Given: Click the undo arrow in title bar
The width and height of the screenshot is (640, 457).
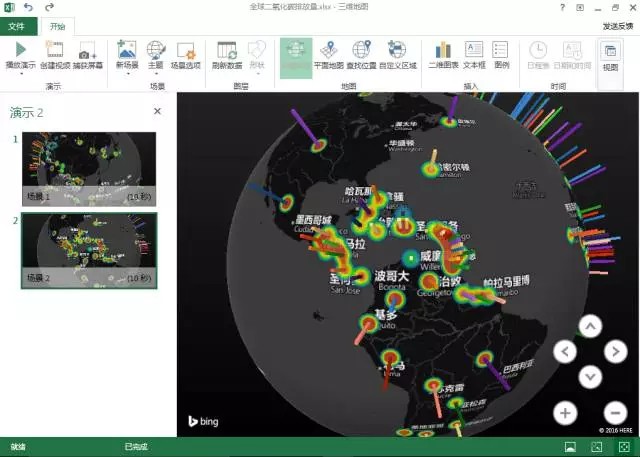Looking at the screenshot, I should [x=28, y=7].
